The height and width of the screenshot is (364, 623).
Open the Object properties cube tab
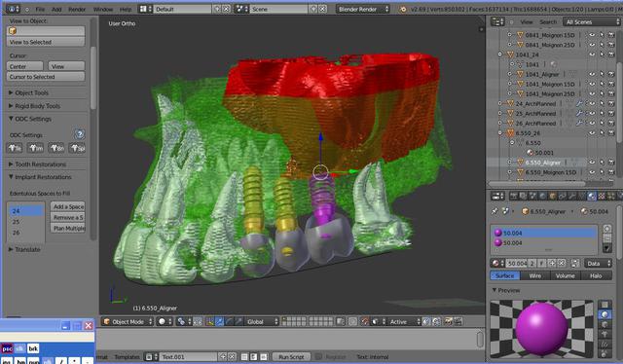552,196
